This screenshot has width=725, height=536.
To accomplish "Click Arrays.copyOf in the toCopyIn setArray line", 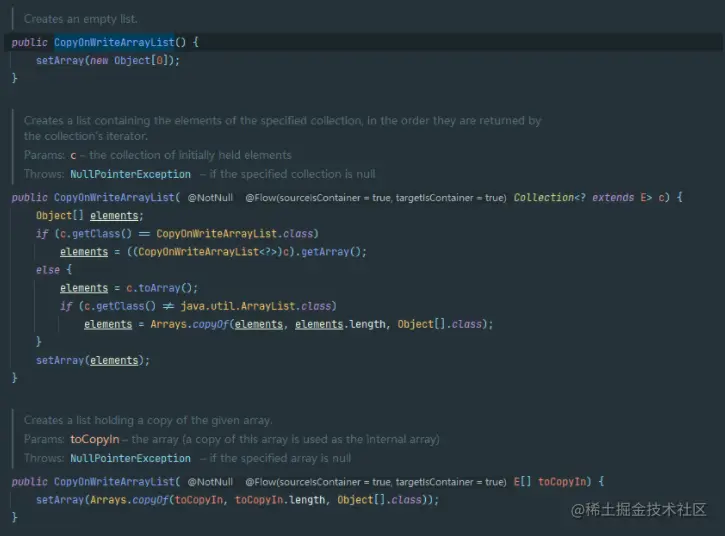I will pyautogui.click(x=129, y=499).
